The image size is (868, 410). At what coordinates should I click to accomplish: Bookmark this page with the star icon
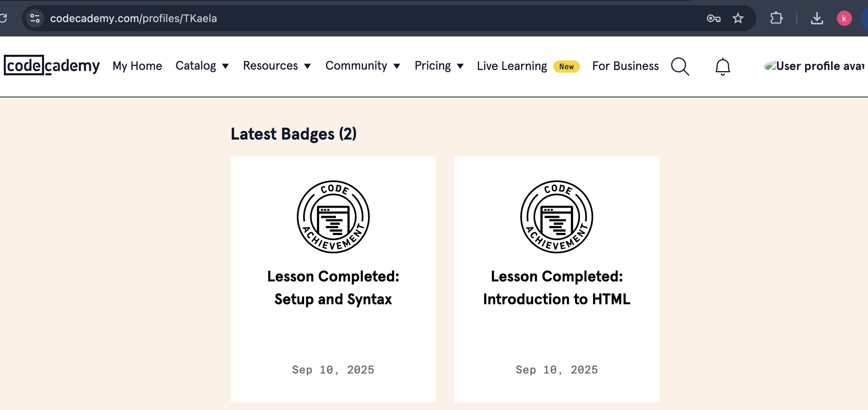click(x=738, y=18)
